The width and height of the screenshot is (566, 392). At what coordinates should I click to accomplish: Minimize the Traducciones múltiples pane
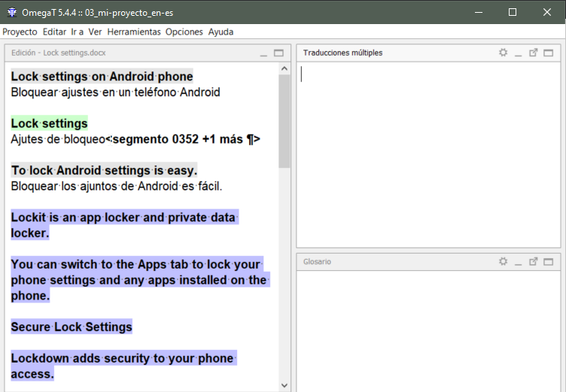pyautogui.click(x=519, y=53)
